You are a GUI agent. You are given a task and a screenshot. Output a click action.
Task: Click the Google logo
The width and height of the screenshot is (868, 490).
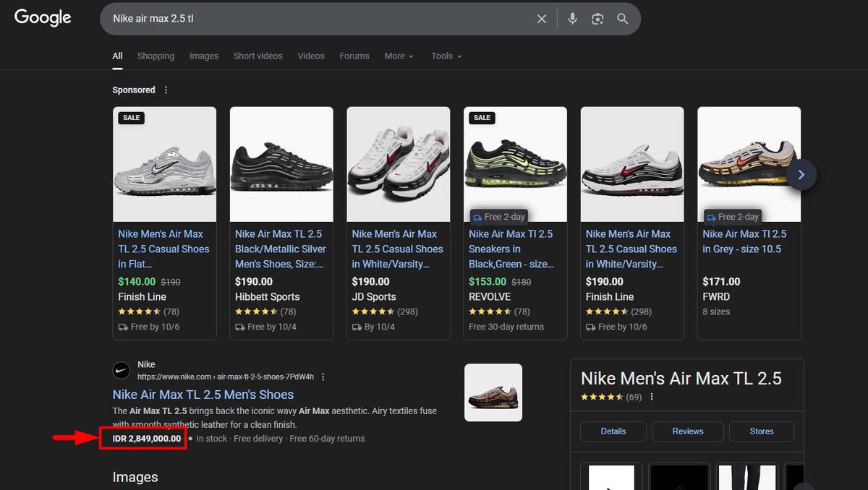click(43, 18)
